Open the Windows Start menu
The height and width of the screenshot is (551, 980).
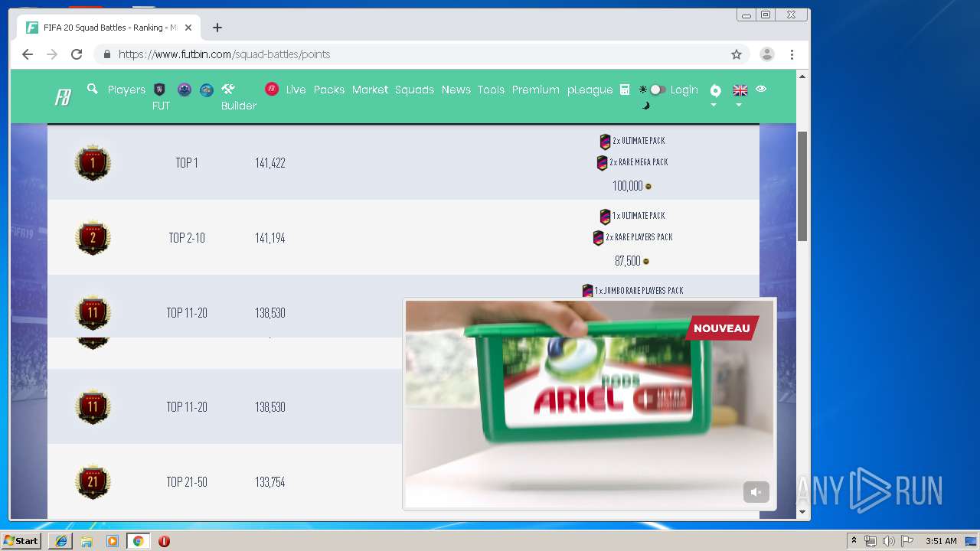tap(22, 541)
